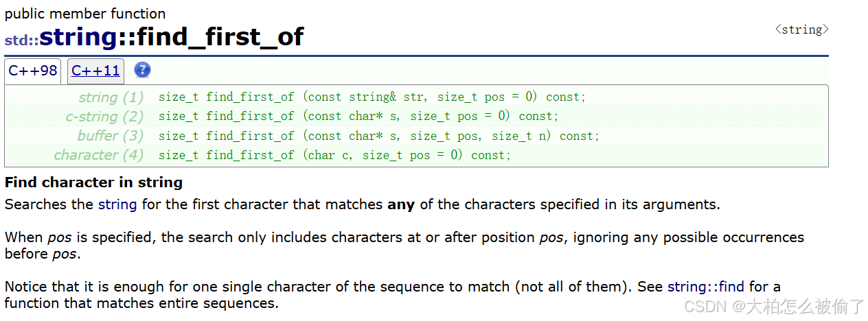Select the buffer (3) overload label

click(111, 136)
